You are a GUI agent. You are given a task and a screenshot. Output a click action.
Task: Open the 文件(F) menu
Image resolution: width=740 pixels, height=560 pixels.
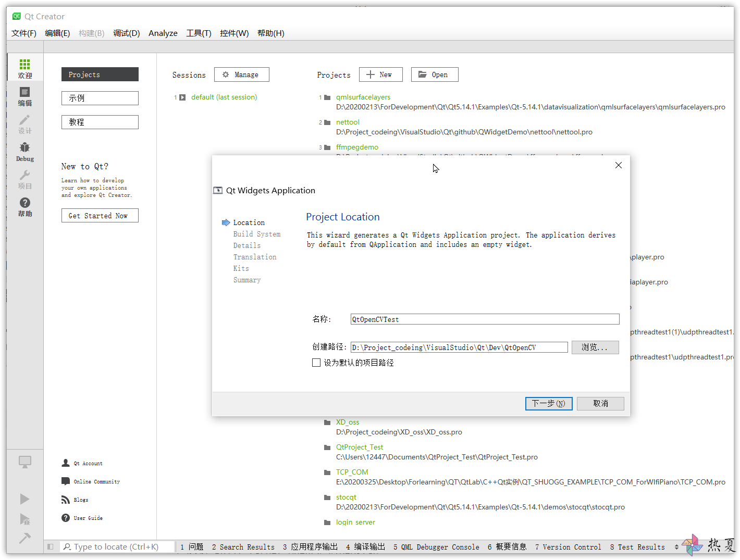point(24,33)
